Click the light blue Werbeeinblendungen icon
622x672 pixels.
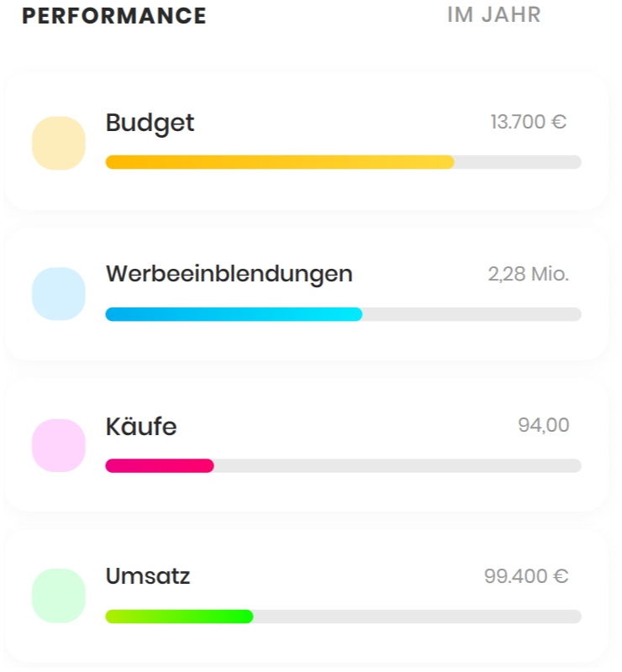point(59,294)
